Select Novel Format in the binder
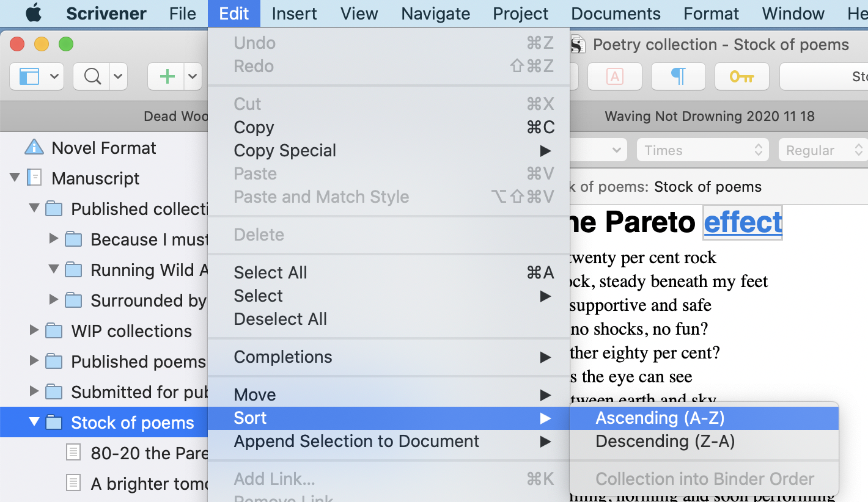868x502 pixels. point(104,148)
